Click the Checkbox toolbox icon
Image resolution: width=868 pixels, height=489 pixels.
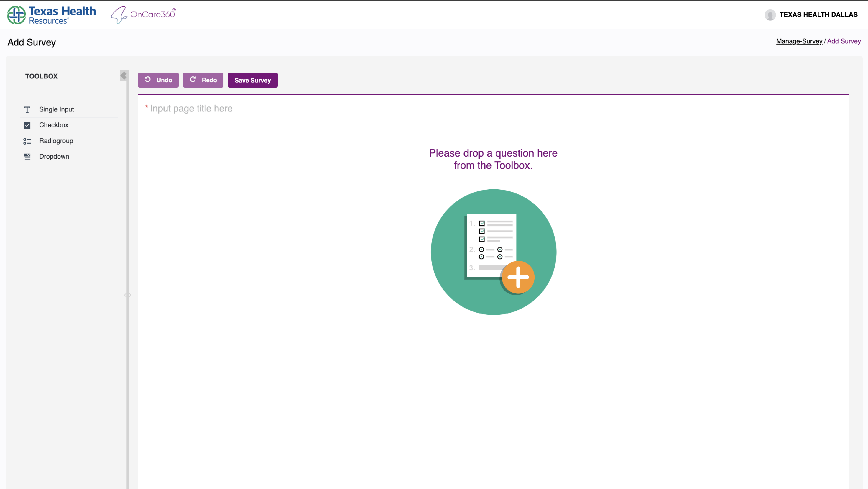coord(27,125)
